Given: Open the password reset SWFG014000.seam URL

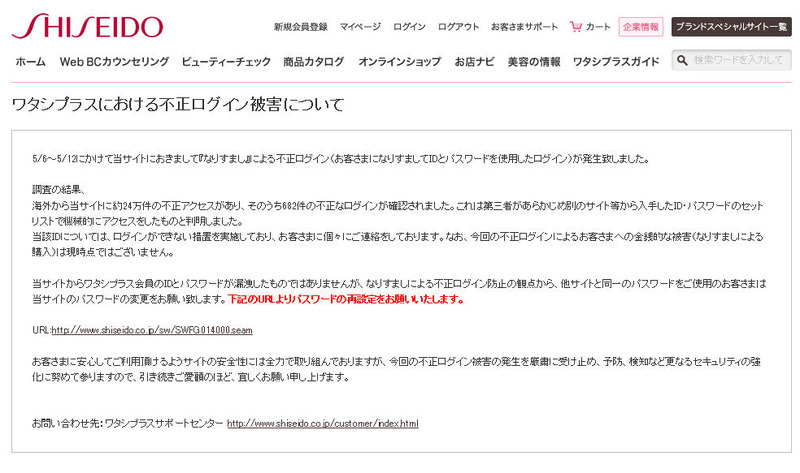Looking at the screenshot, I should pos(151,329).
